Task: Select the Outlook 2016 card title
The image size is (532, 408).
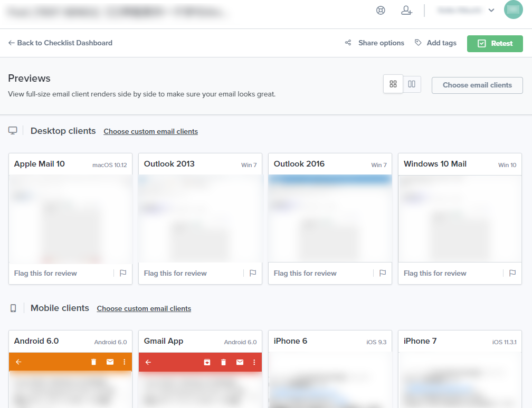Action: [x=299, y=164]
